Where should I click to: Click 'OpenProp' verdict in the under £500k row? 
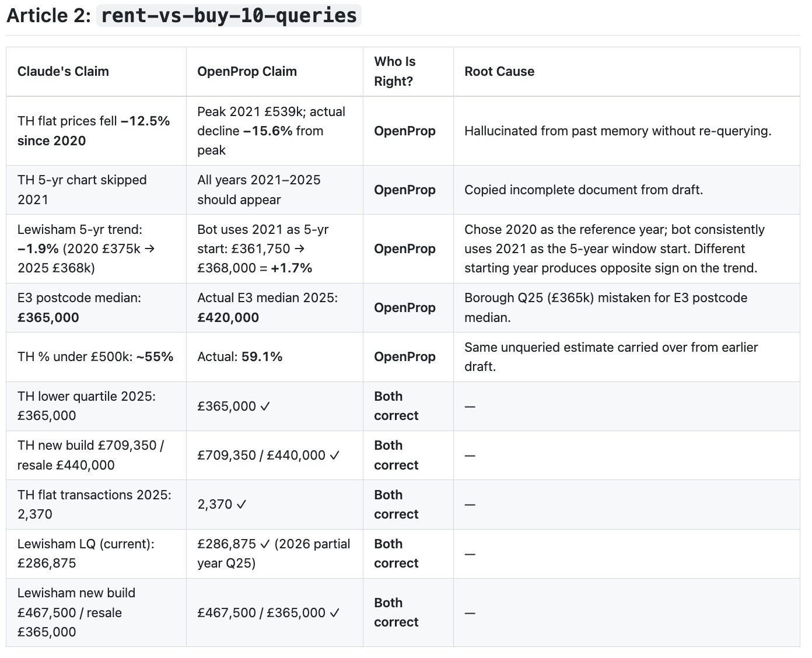[405, 356]
